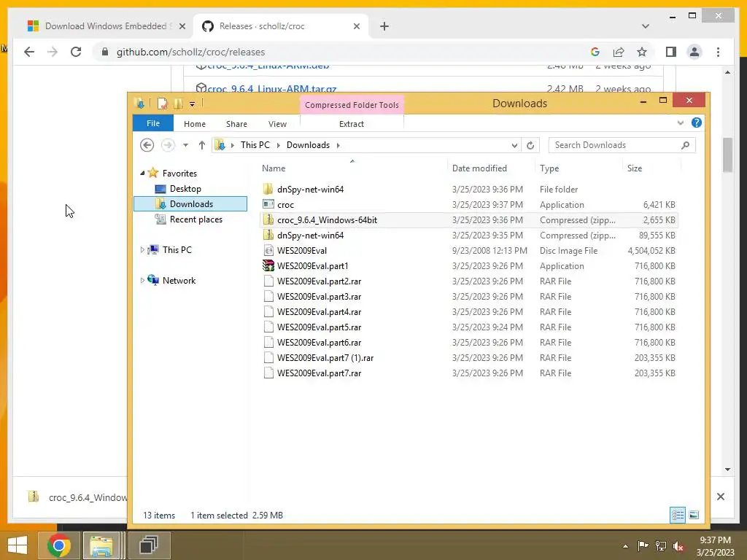
Task: Bookmark this page with star icon
Action: [642, 52]
